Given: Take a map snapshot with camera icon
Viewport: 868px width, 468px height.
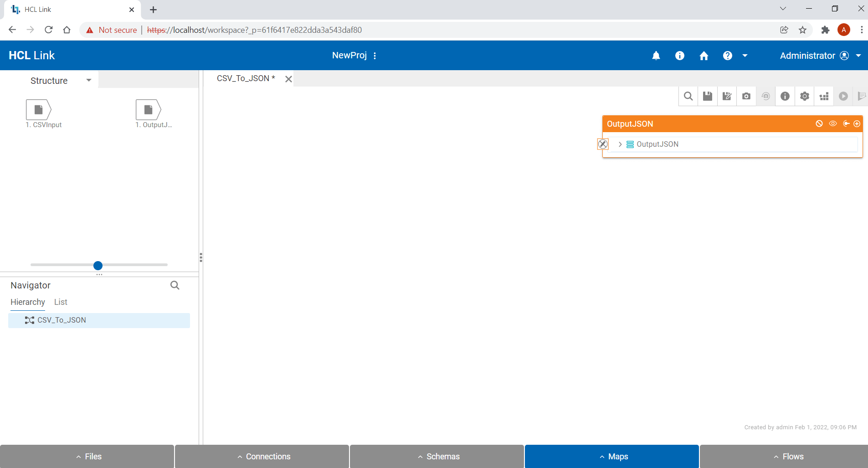Looking at the screenshot, I should (746, 96).
